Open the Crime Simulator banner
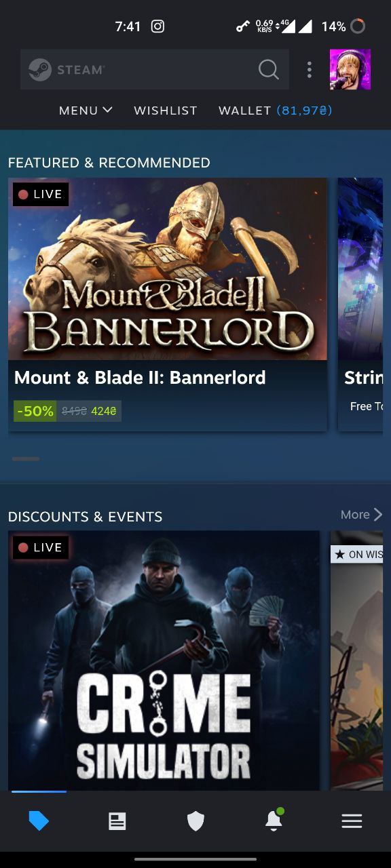The height and width of the screenshot is (868, 391). (x=164, y=660)
